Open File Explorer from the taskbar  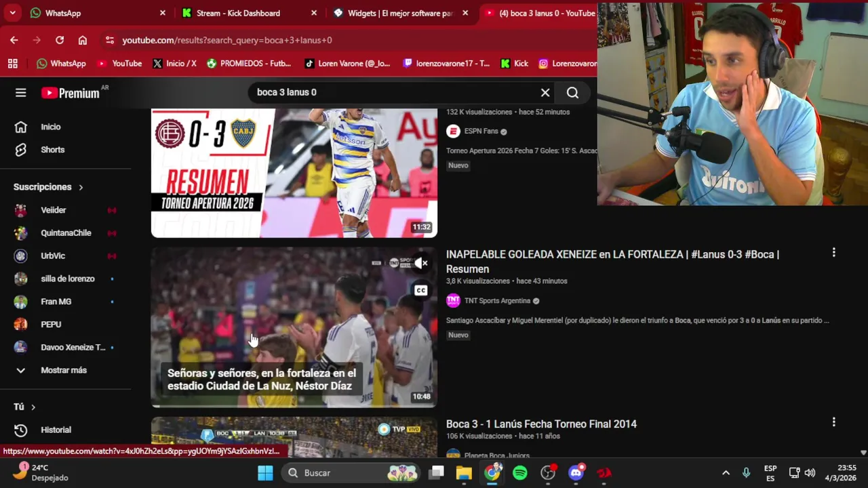tap(464, 473)
